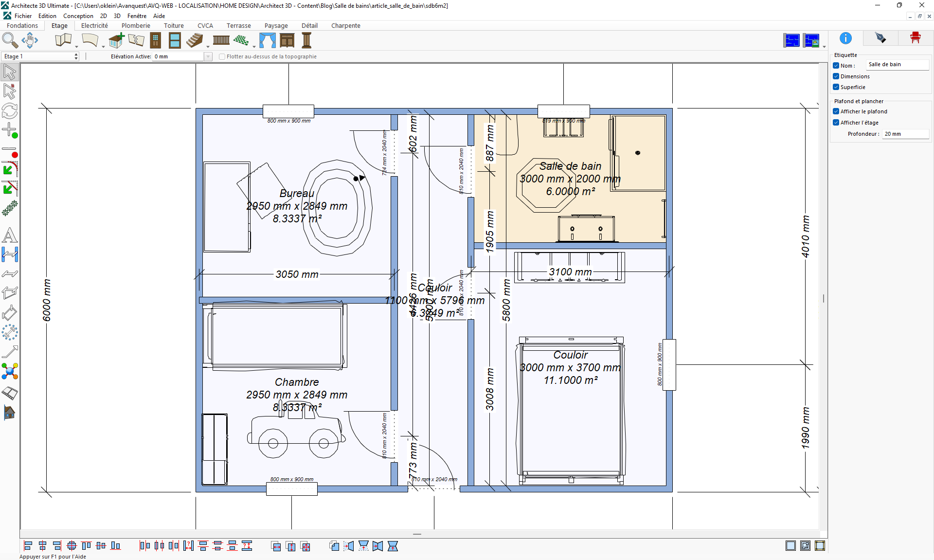Toggle Afficher l'étage checkbox
Image resolution: width=934 pixels, height=560 pixels.
coord(836,123)
